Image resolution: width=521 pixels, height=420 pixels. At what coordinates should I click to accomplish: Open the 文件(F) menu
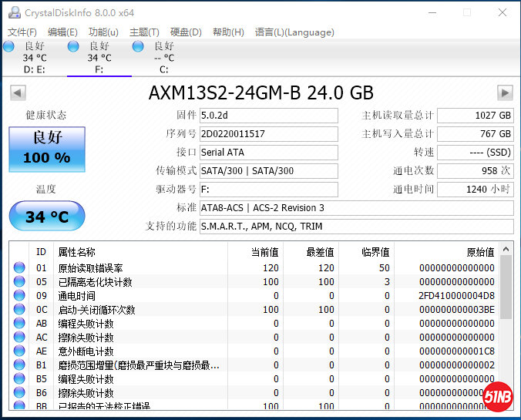point(22,32)
